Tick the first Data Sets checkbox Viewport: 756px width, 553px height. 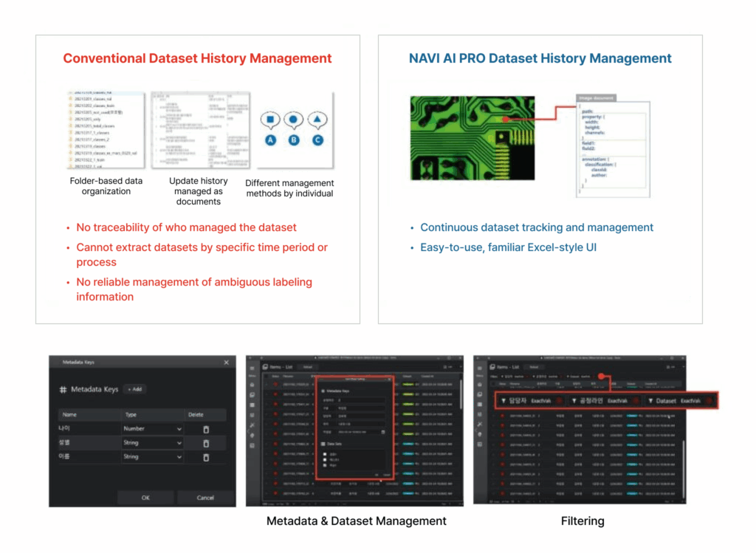point(326,455)
